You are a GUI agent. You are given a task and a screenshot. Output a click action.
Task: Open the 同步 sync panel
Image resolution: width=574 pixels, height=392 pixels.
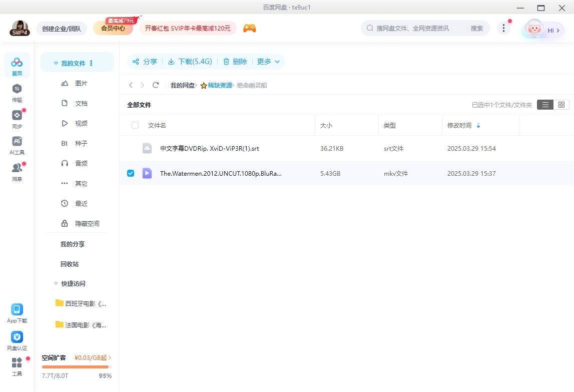point(17,119)
